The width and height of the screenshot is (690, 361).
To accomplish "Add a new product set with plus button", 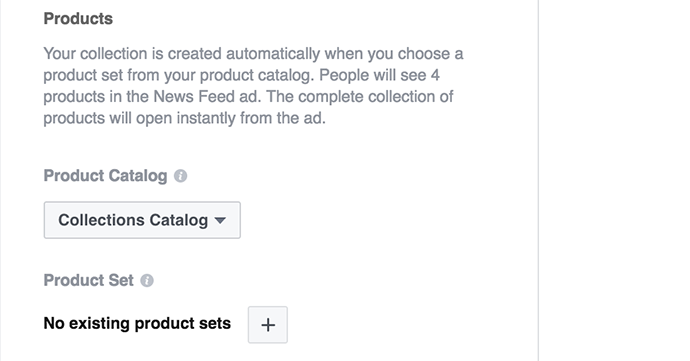I will coord(268,325).
